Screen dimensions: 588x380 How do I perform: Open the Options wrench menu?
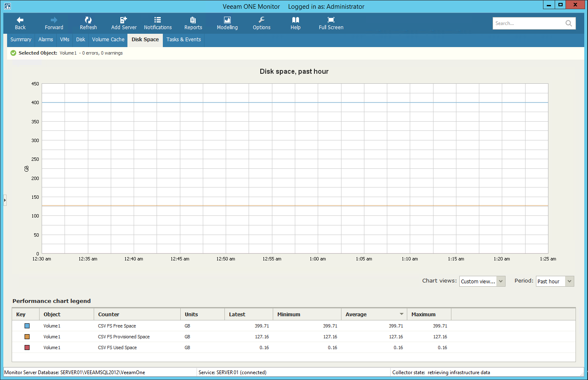click(262, 23)
